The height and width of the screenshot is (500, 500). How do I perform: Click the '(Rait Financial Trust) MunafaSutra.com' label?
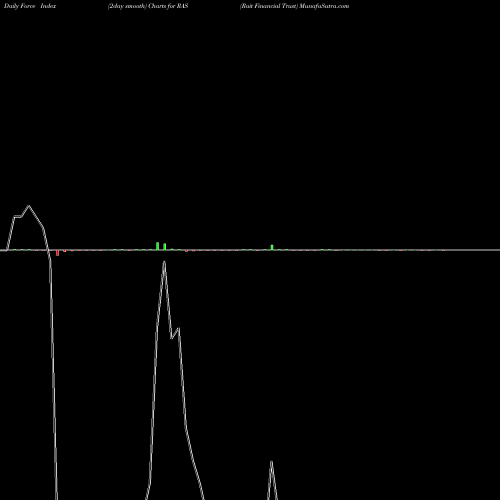(x=294, y=6)
